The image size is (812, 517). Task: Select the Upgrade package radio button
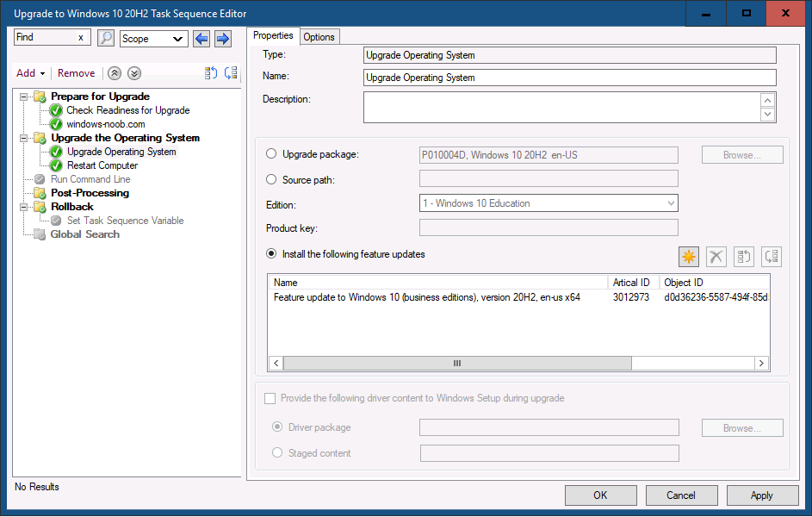(x=271, y=154)
